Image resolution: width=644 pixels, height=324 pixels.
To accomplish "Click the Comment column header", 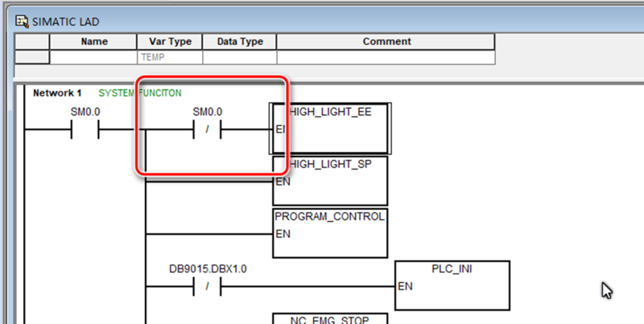I will pyautogui.click(x=386, y=42).
